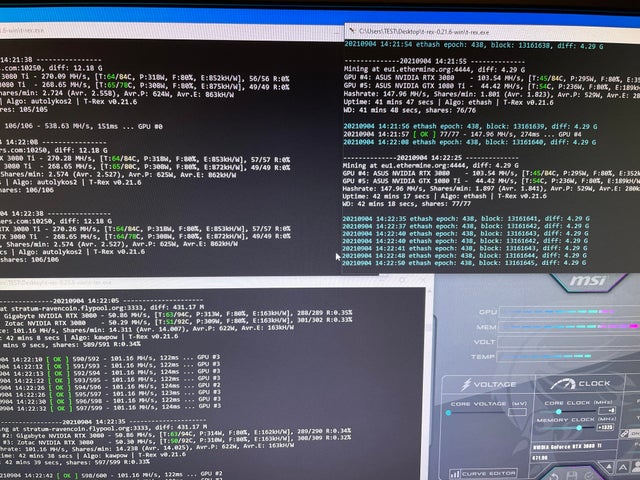Click the T-Rex icon in the ethermine window title bar

coord(352,31)
